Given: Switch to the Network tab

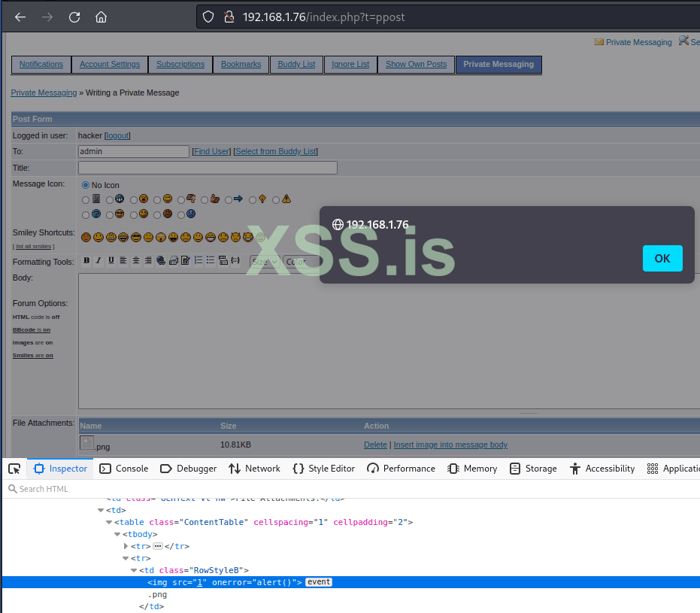Looking at the screenshot, I should (254, 469).
